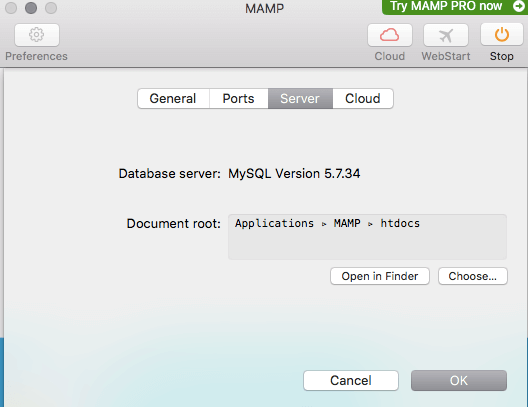
Task: Switch to the General tab
Action: click(x=173, y=99)
